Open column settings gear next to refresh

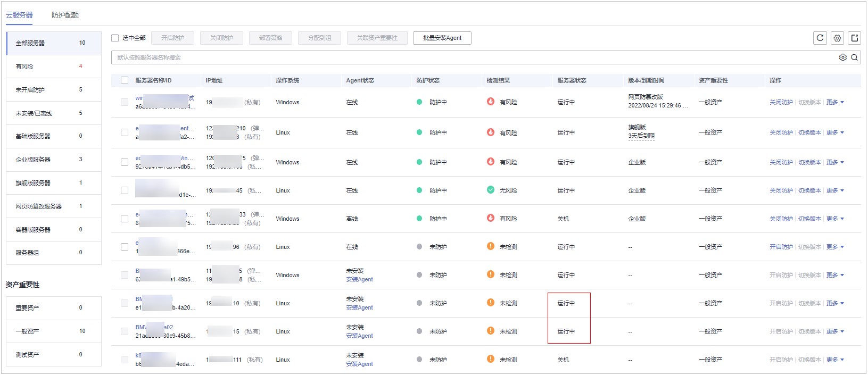click(x=837, y=38)
